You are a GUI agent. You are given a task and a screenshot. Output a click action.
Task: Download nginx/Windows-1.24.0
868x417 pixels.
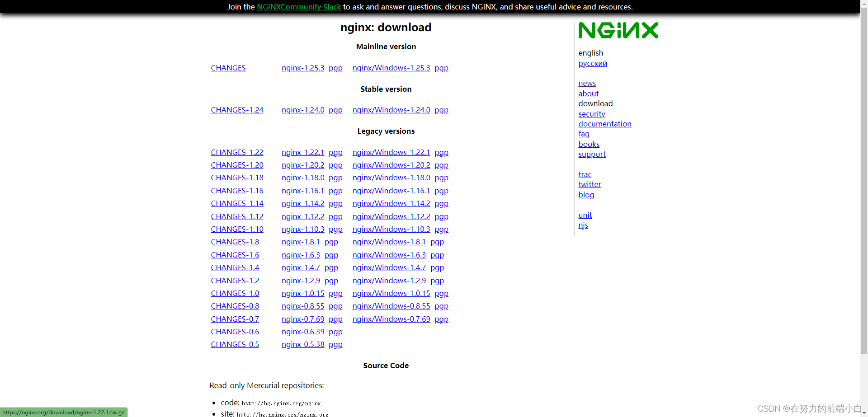(x=392, y=110)
